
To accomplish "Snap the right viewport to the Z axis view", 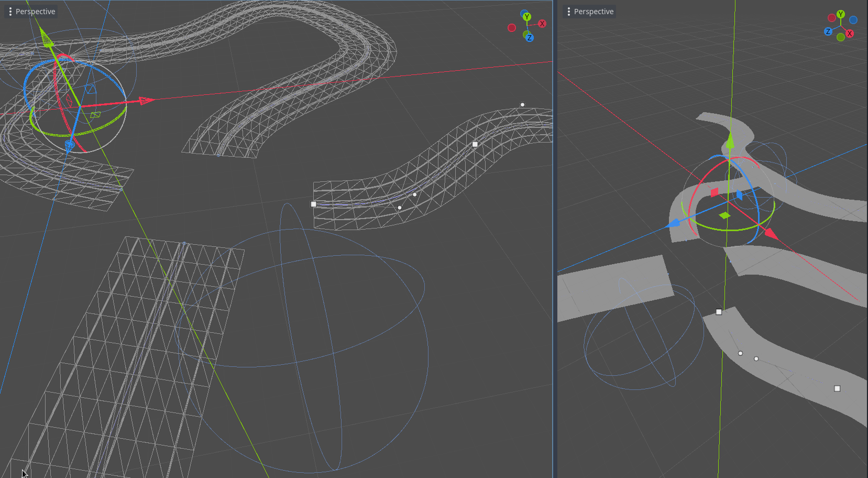I will tap(828, 31).
